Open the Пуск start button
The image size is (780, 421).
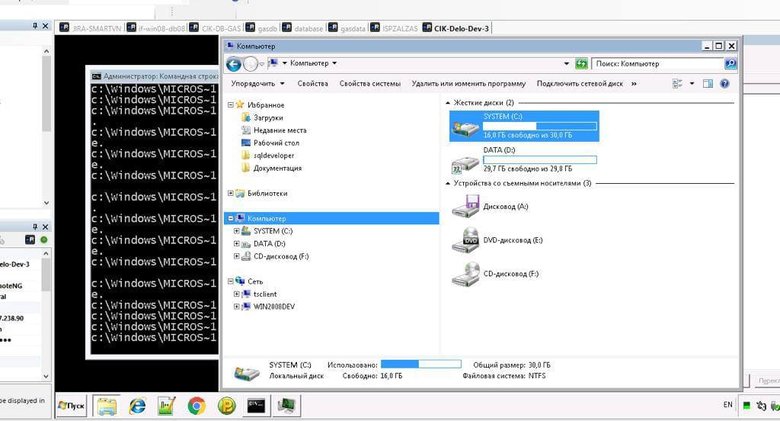(x=71, y=406)
